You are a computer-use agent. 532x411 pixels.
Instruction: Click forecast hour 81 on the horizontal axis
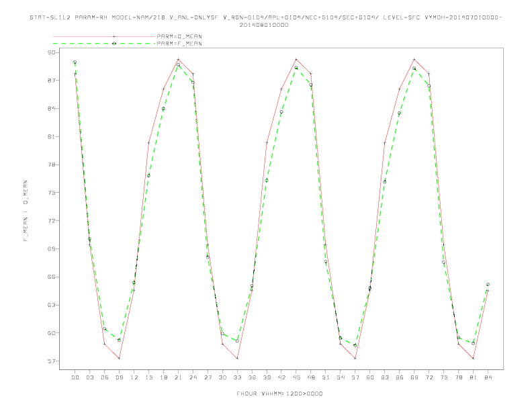pyautogui.click(x=474, y=377)
